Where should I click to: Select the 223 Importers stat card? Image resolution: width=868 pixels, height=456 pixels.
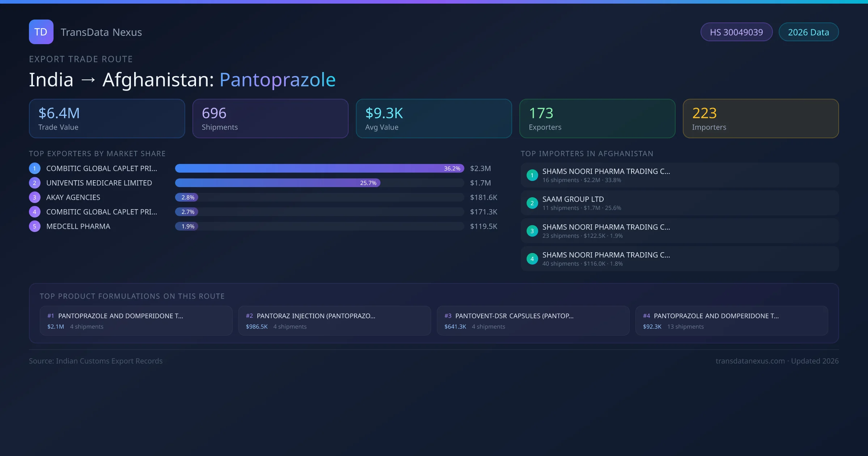pyautogui.click(x=760, y=118)
